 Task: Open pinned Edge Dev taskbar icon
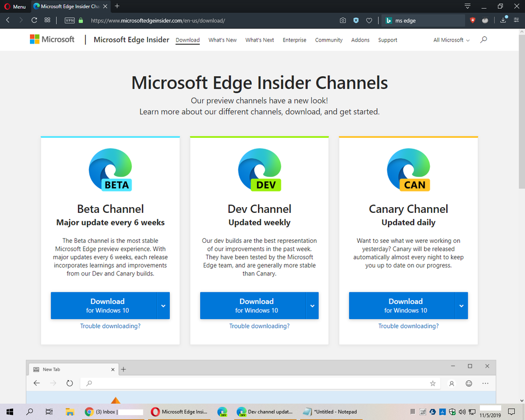(x=222, y=412)
